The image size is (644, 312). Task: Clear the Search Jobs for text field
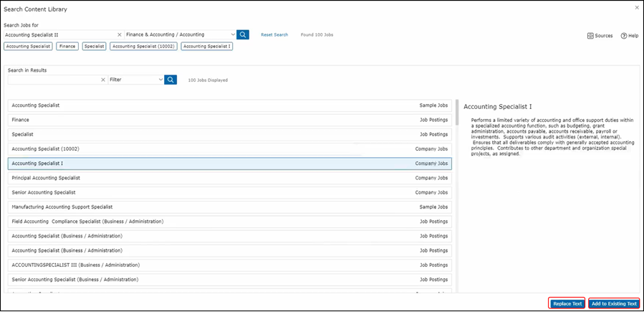[x=119, y=34]
